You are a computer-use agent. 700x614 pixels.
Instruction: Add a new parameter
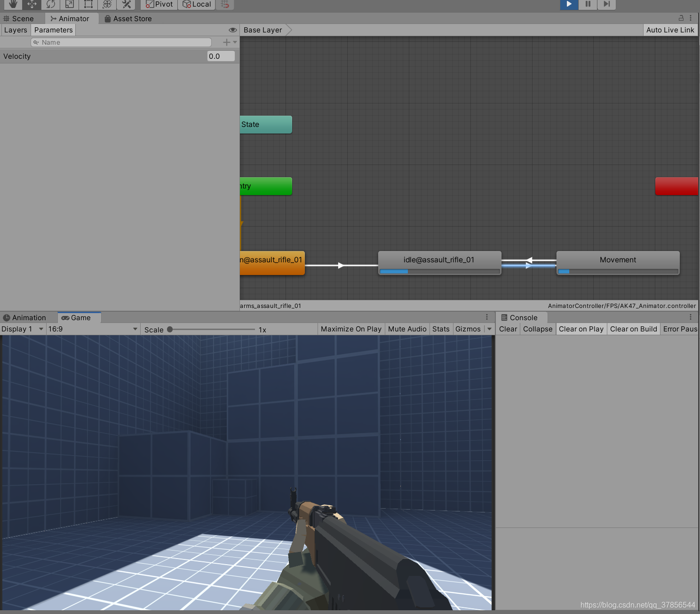230,42
